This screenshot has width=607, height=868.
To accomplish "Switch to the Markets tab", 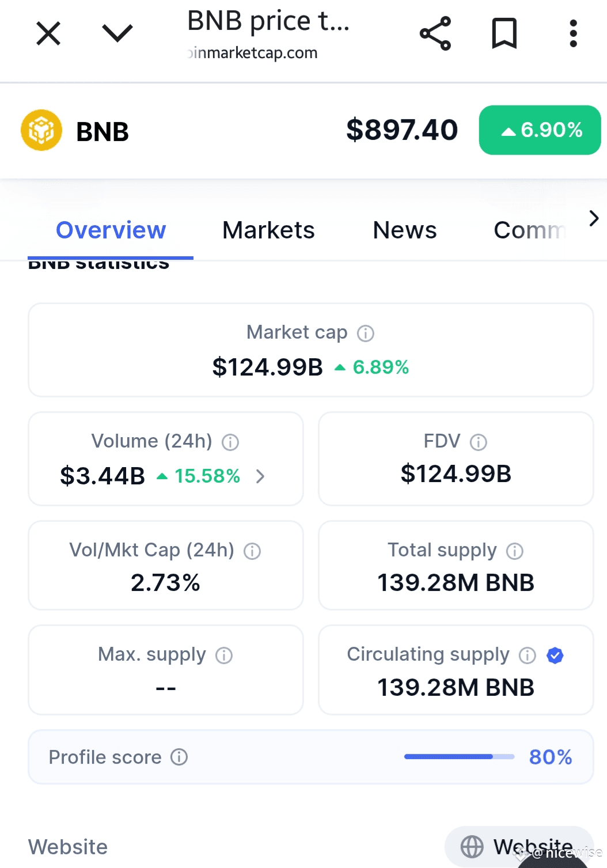I will click(268, 230).
